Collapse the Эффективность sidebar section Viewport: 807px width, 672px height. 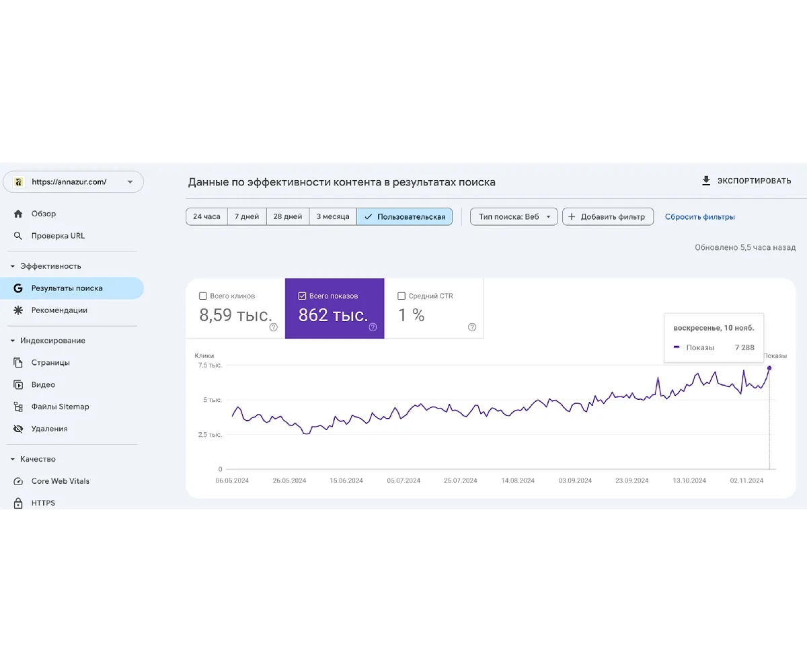point(13,266)
